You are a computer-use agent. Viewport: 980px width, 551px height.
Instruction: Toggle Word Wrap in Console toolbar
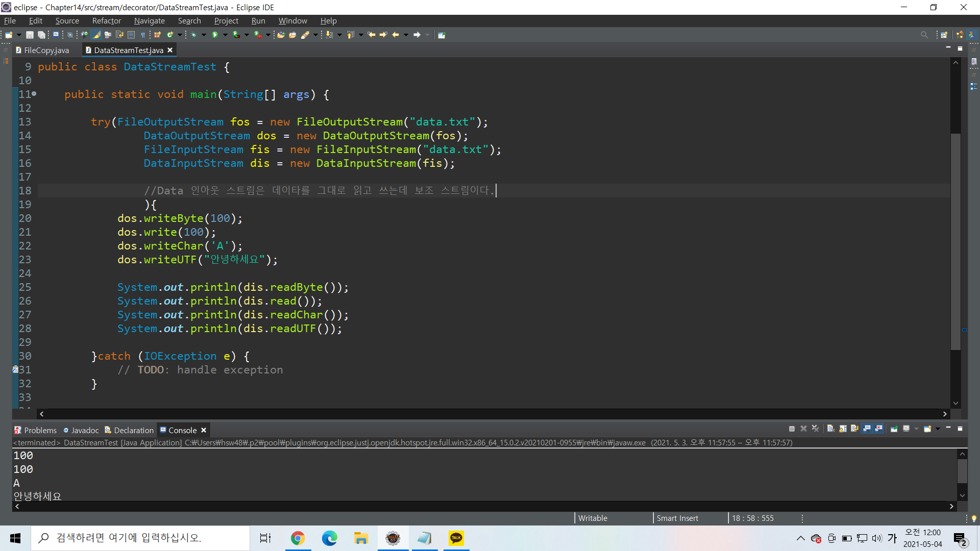click(854, 429)
